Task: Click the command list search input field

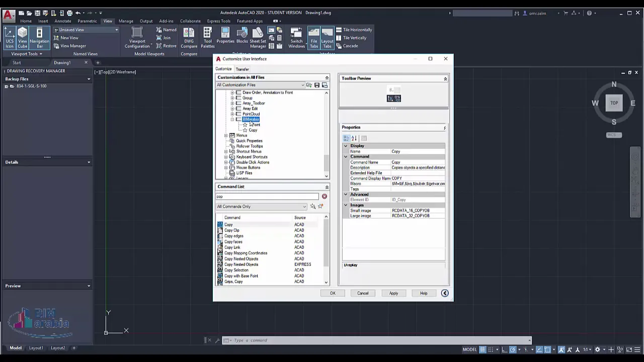Action: (268, 197)
